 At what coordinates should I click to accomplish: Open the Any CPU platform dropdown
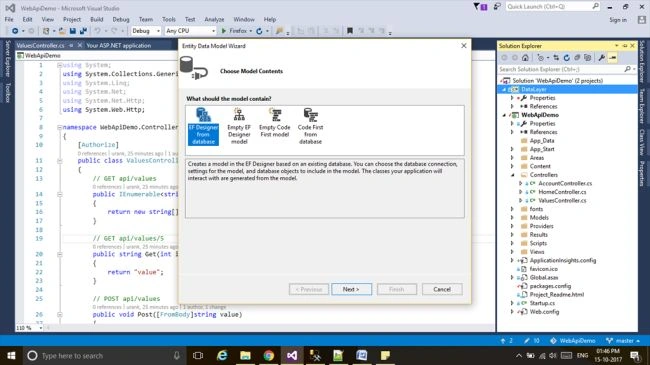(190, 31)
